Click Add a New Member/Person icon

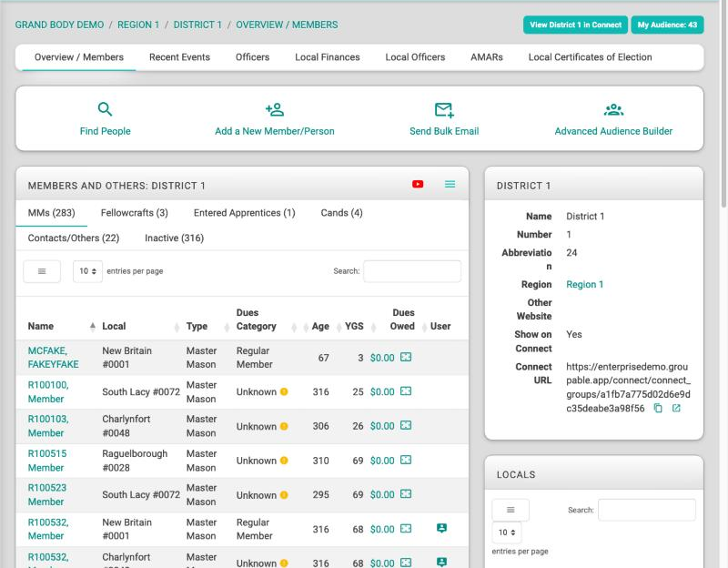(275, 109)
